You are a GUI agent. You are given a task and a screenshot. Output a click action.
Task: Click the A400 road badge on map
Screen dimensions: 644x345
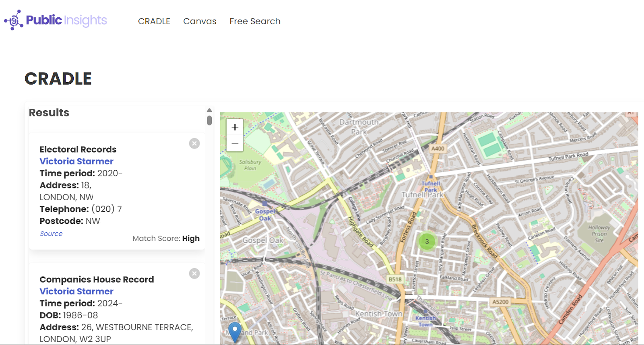pos(438,149)
